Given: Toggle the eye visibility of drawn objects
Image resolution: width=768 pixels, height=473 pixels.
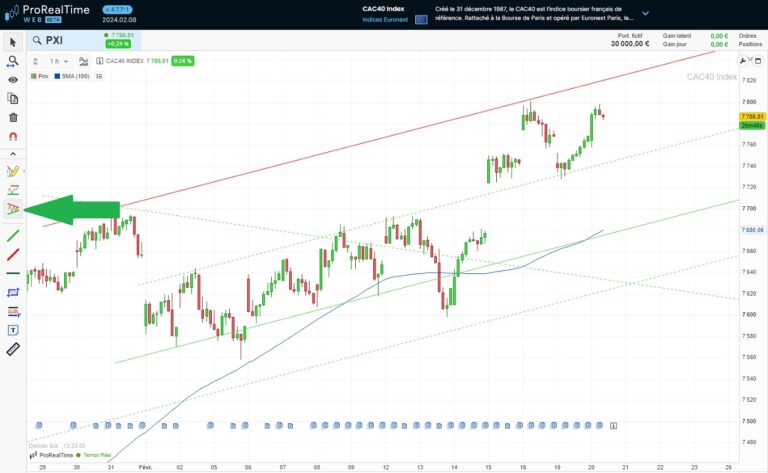Looking at the screenshot, I should click(13, 80).
